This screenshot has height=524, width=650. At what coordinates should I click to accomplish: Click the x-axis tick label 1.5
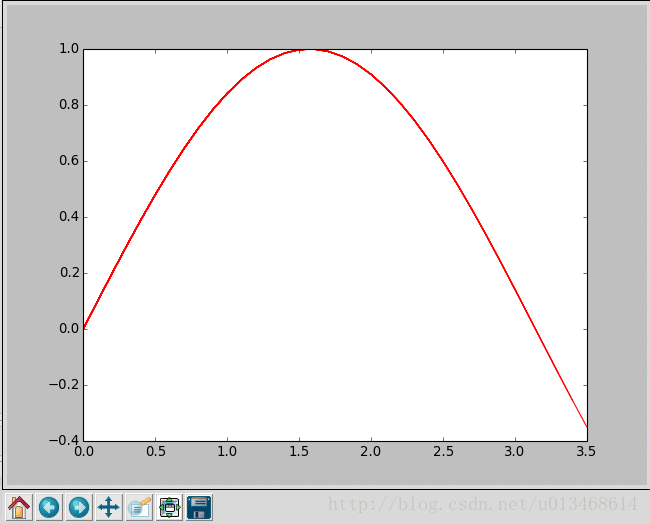pyautogui.click(x=299, y=452)
